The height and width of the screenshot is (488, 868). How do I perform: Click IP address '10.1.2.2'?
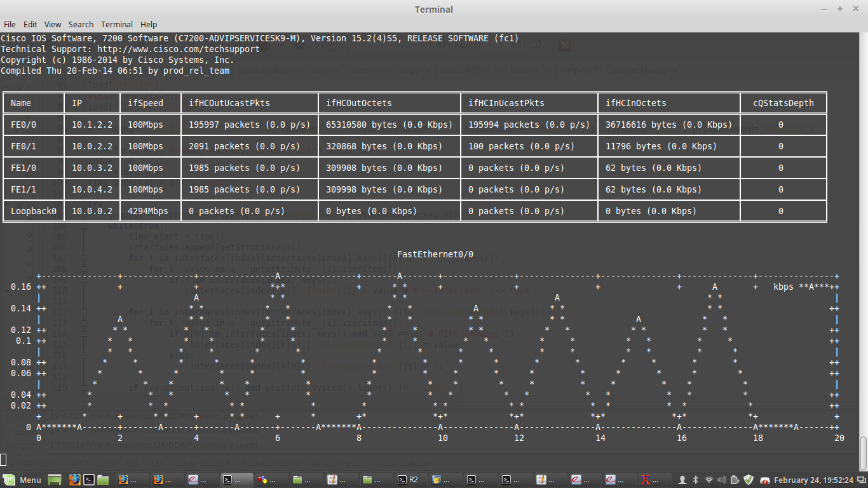(x=92, y=125)
